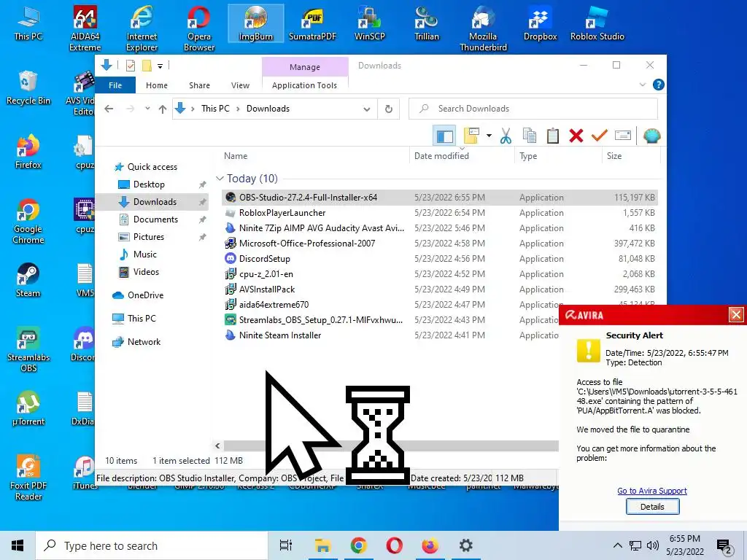Go back with the navigation arrow
This screenshot has height=560, width=747.
point(109,109)
